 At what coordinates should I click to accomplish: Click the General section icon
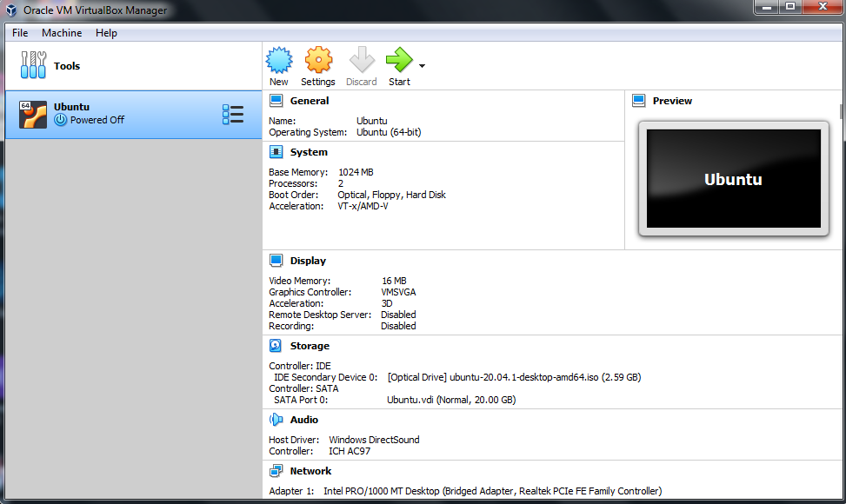click(x=277, y=100)
